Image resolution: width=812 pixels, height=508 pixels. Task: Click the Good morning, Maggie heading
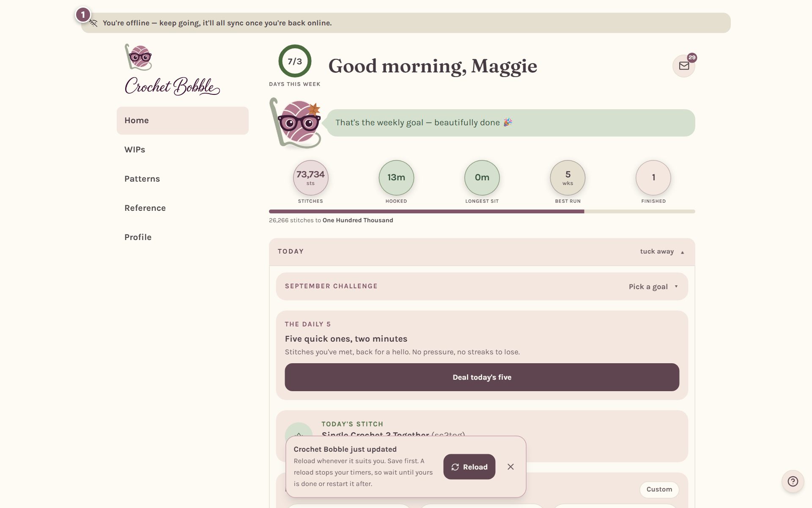tap(433, 66)
